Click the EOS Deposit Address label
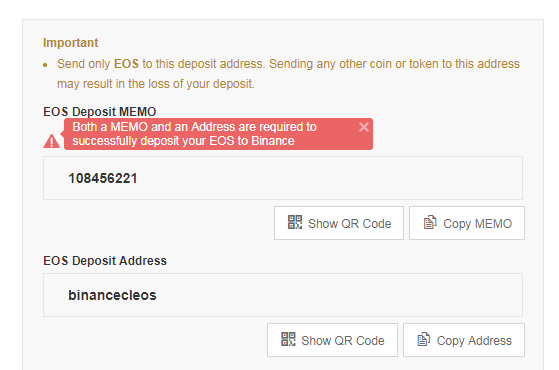This screenshot has height=370, width=559. pos(105,261)
